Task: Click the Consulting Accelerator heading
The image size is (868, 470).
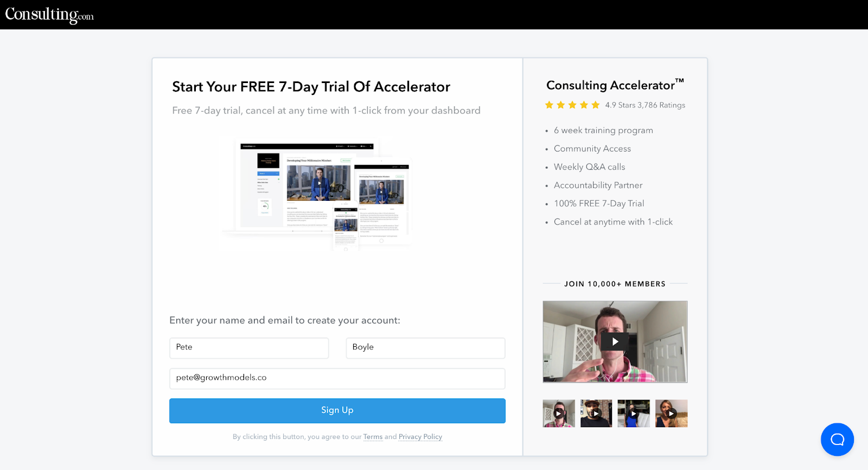Action: (x=615, y=85)
